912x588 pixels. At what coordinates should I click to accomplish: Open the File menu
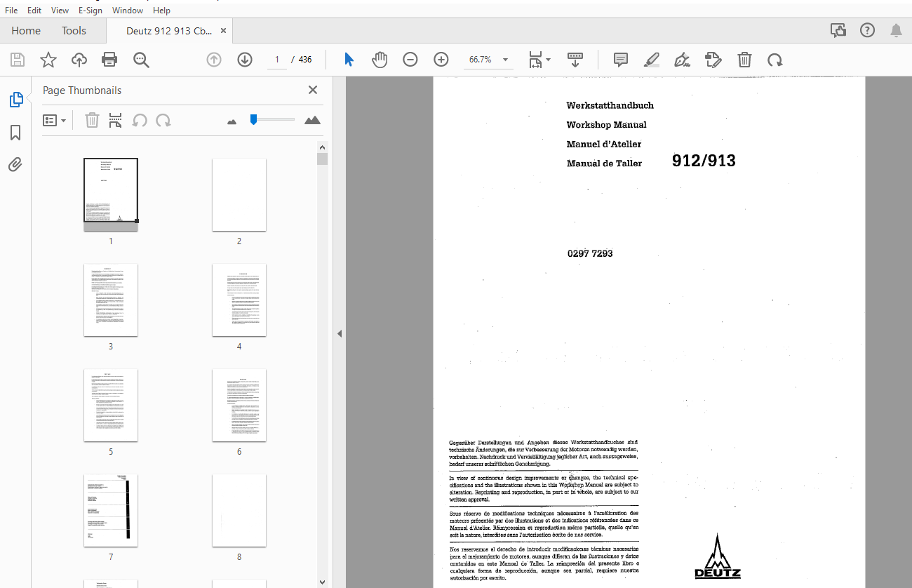click(11, 11)
